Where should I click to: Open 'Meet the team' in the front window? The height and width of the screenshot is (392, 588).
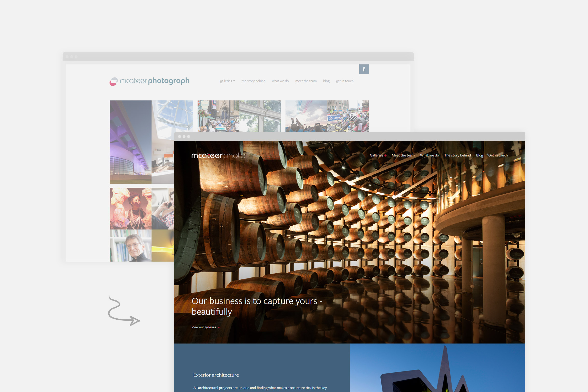pyautogui.click(x=403, y=155)
